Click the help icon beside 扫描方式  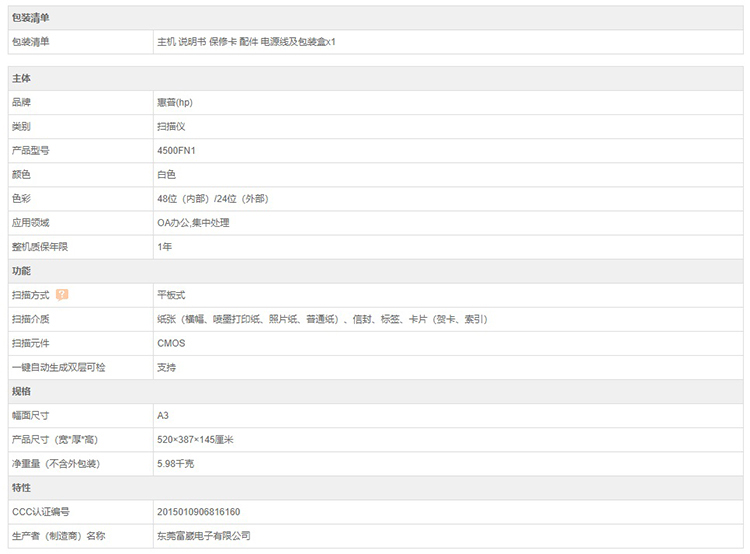pyautogui.click(x=62, y=295)
